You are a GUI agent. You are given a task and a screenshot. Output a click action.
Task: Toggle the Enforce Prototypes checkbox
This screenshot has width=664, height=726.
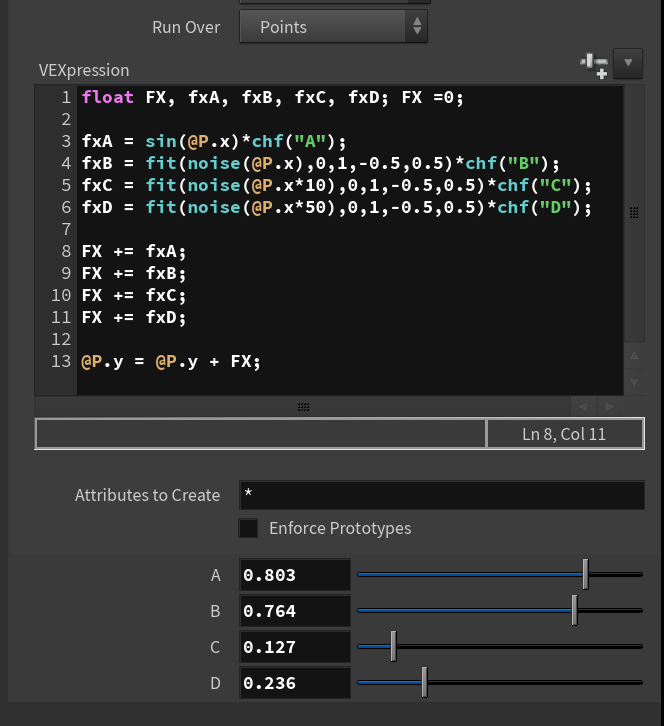click(x=248, y=528)
